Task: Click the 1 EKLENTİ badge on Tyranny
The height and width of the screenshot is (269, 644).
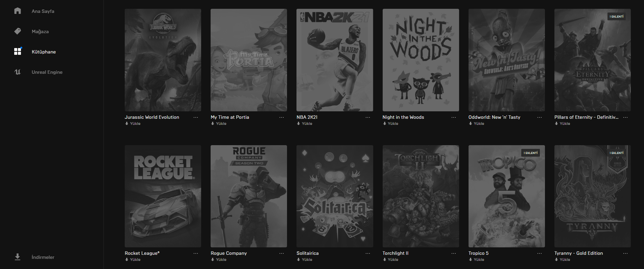Action: [617, 153]
